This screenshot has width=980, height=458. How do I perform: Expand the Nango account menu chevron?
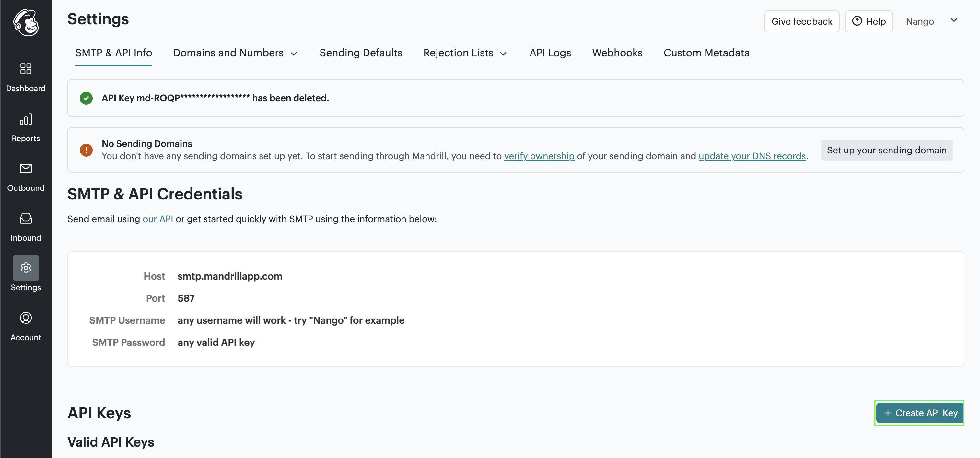point(954,20)
